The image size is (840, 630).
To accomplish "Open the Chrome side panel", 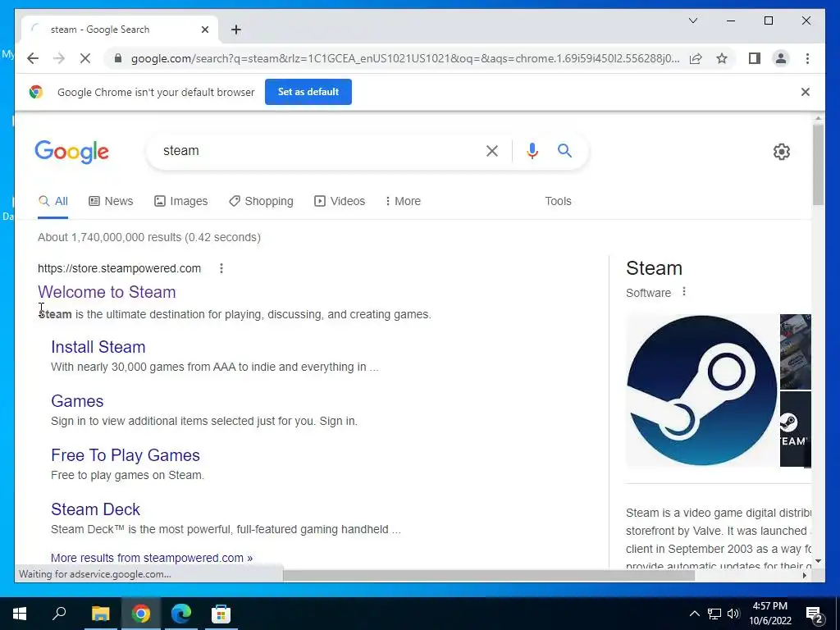I will point(755,58).
